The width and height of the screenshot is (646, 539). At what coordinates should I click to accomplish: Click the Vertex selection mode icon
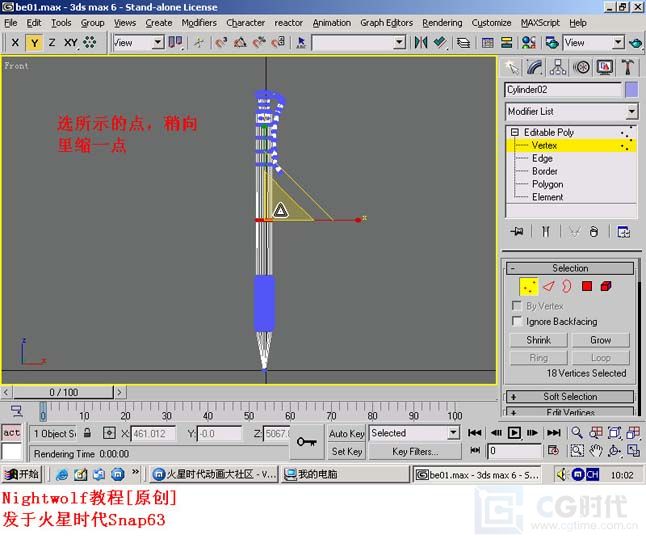pyautogui.click(x=529, y=286)
